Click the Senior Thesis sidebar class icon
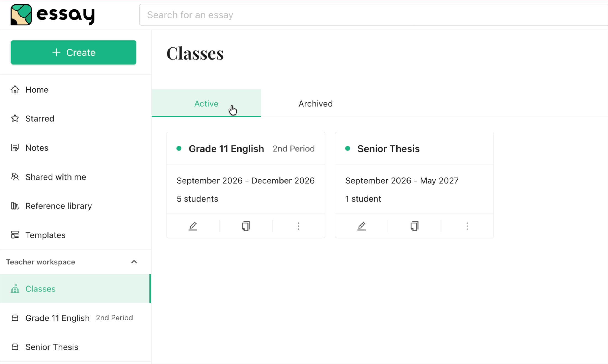The image size is (608, 364). point(15,347)
